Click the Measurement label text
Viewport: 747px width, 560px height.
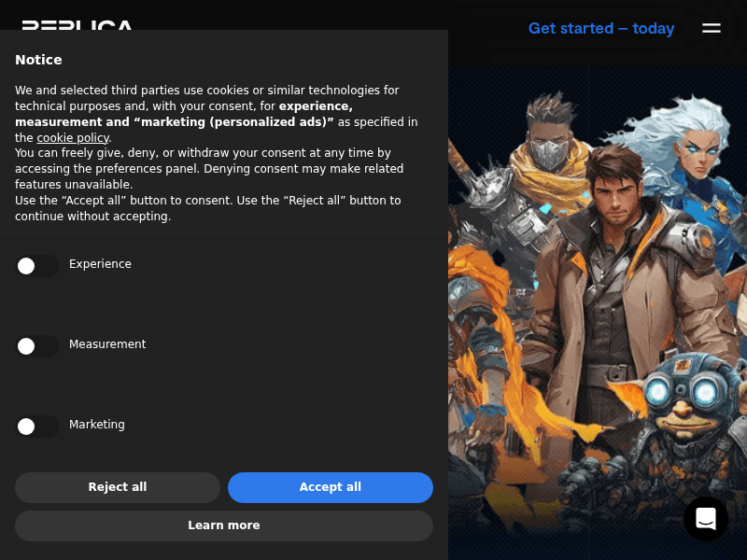click(x=107, y=343)
